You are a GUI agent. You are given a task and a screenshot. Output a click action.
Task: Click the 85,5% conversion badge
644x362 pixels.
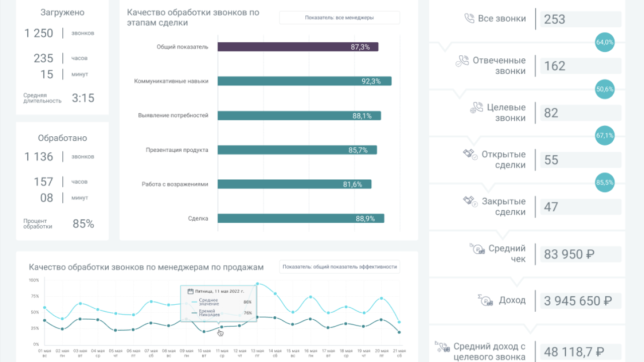coord(604,183)
